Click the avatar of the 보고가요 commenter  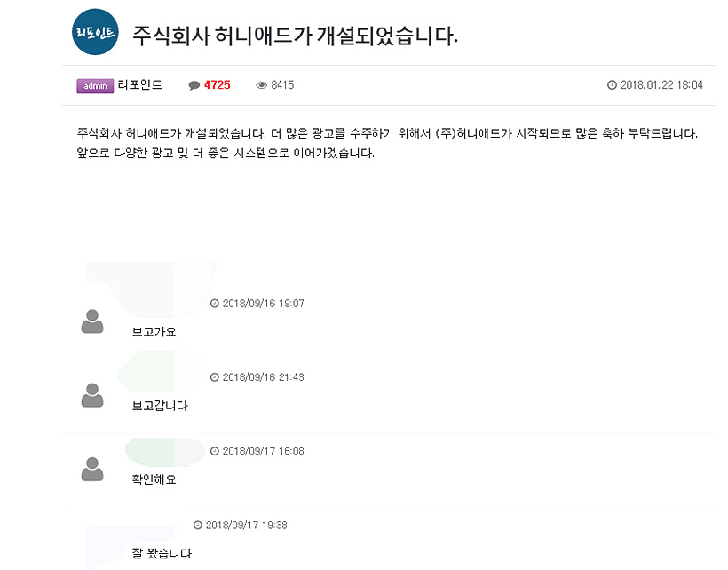tap(92, 321)
